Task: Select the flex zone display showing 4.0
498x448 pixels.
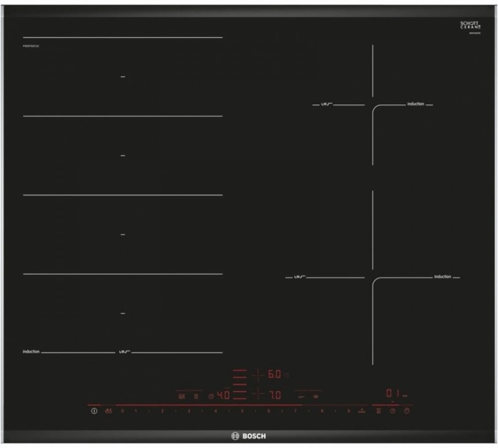Action: (x=222, y=396)
